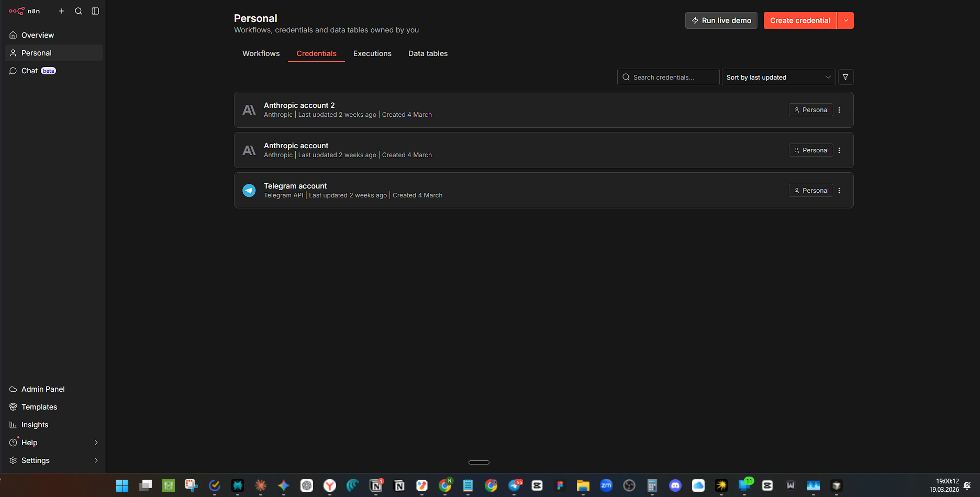Open three-dot menu for Anthropic account 2
Screen dimensions: 980x497
[x=839, y=110]
